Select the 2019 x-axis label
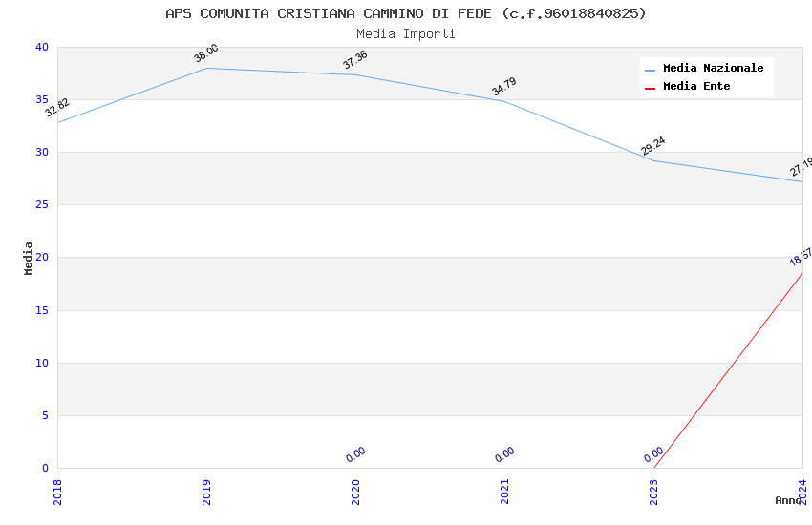The height and width of the screenshot is (525, 812). (x=206, y=492)
